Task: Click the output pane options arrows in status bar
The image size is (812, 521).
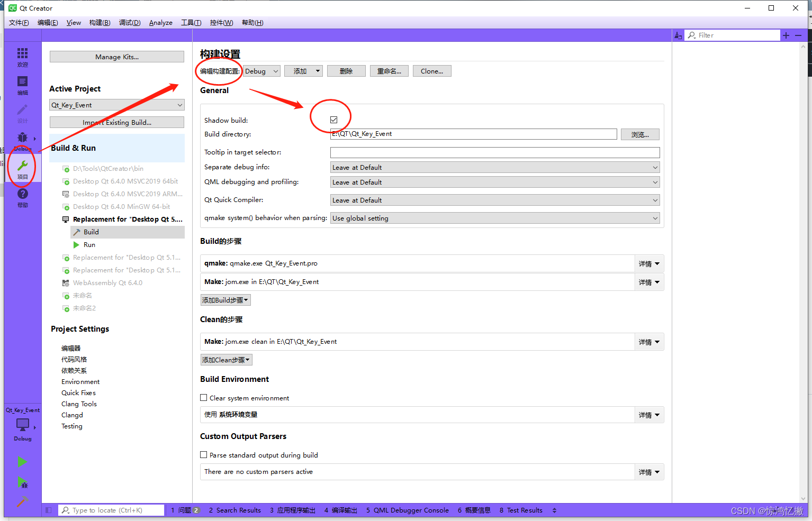Action: [x=554, y=510]
